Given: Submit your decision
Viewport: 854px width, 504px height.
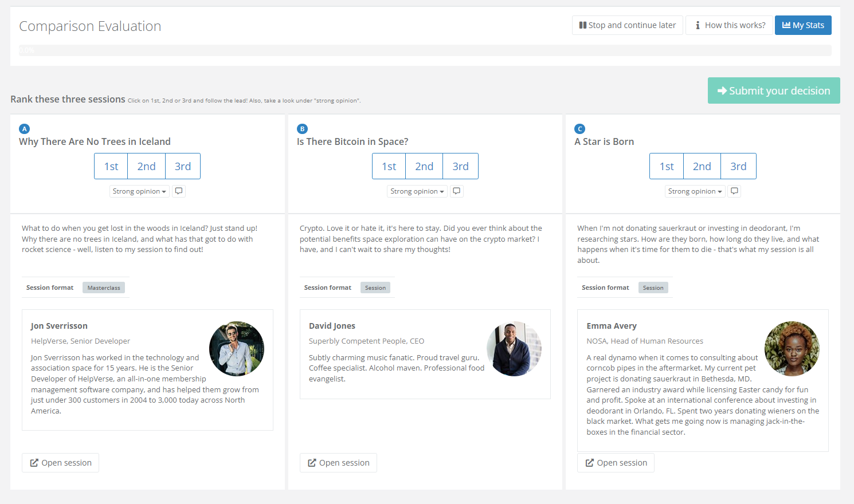Looking at the screenshot, I should point(773,90).
